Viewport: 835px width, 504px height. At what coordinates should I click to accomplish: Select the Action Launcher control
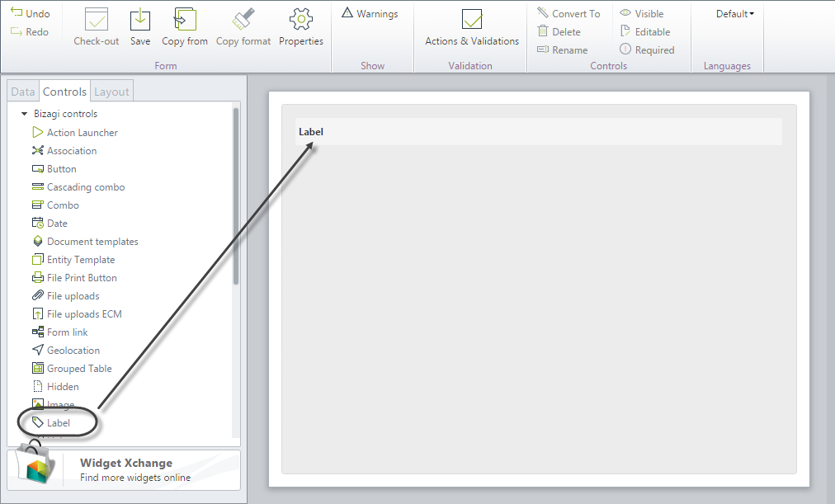75,133
